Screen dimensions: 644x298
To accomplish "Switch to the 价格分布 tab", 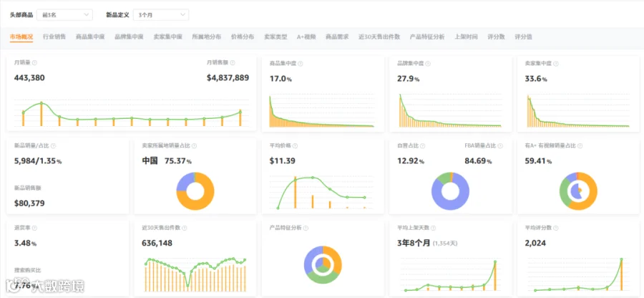I will [x=243, y=37].
